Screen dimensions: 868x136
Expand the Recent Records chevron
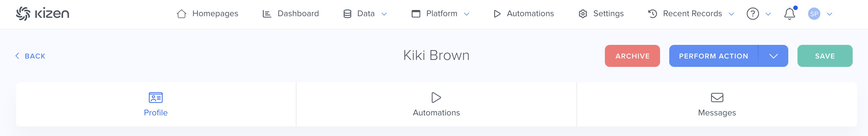click(x=731, y=14)
